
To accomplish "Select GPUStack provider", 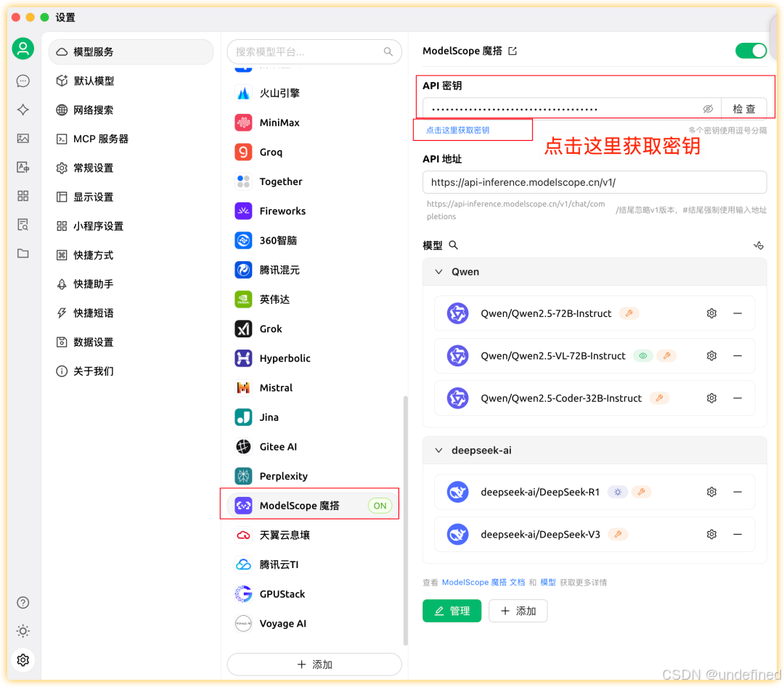I will point(314,595).
